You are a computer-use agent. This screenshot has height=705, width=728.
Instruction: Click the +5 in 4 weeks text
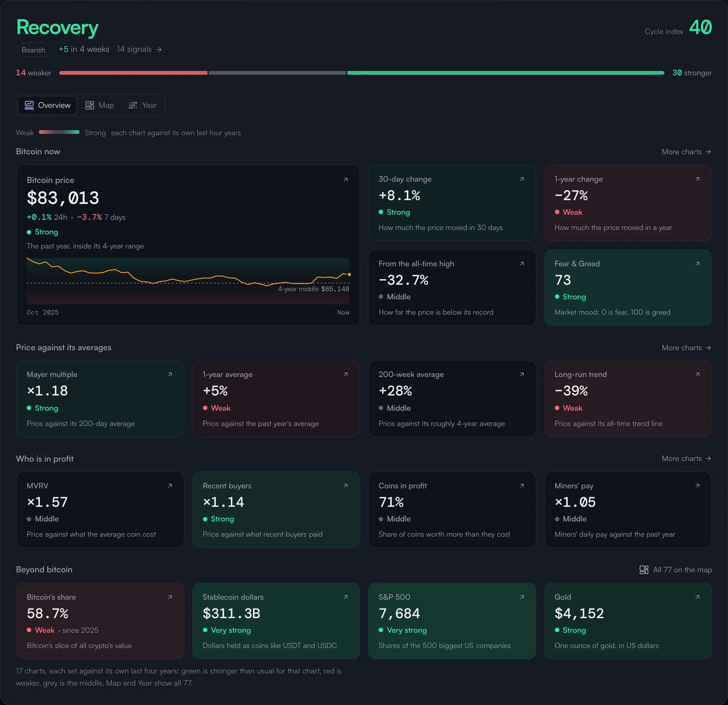tap(84, 49)
